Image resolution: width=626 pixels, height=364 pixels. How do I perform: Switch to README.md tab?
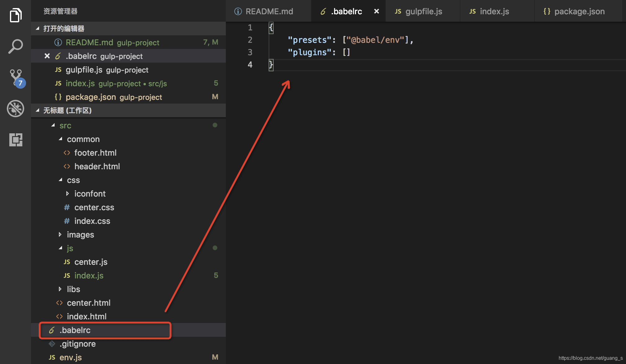point(269,11)
